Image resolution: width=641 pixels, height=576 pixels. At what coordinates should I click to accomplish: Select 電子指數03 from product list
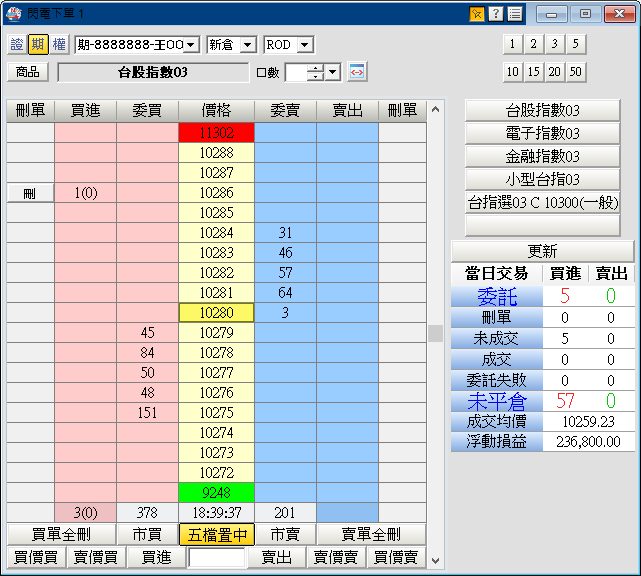(543, 133)
